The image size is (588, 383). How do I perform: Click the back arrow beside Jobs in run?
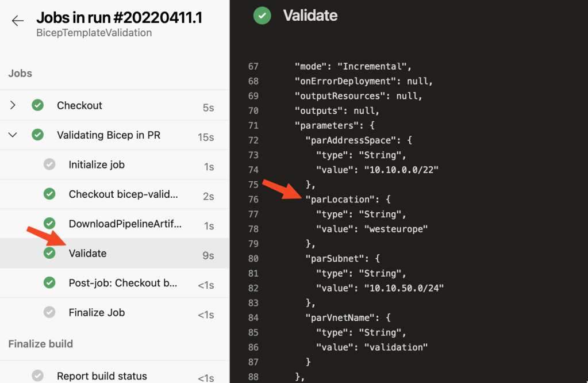tap(18, 21)
